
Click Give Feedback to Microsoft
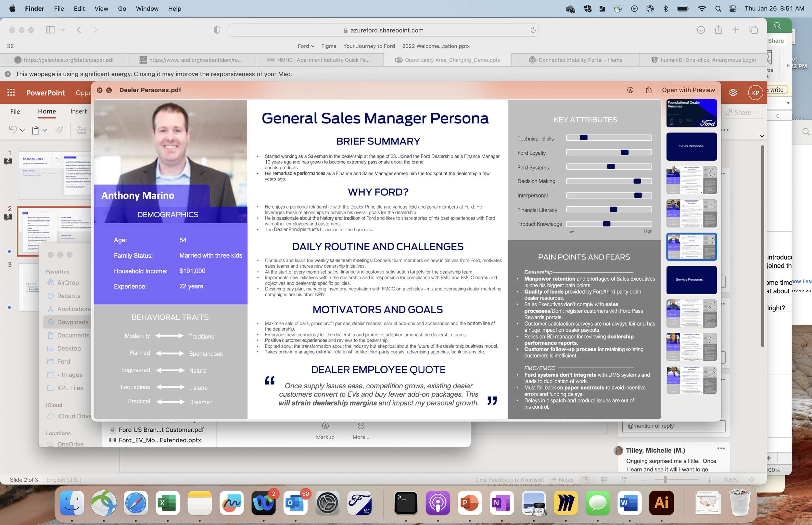(x=509, y=480)
